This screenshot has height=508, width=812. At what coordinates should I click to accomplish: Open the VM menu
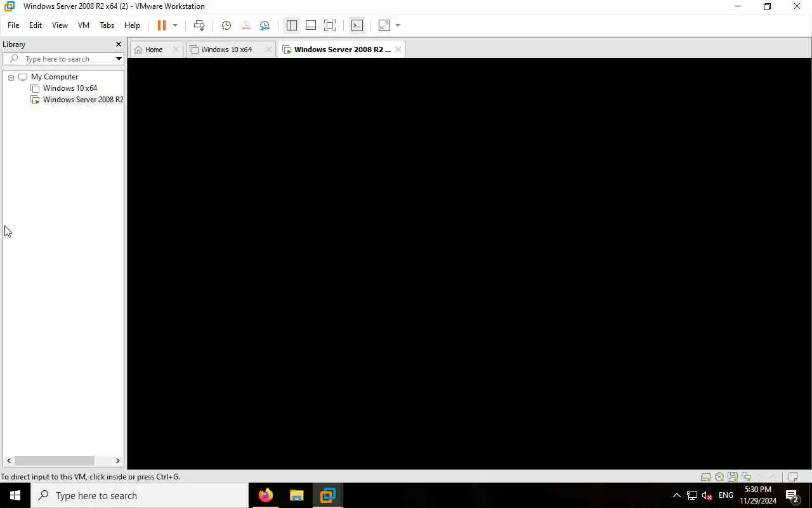pos(83,25)
